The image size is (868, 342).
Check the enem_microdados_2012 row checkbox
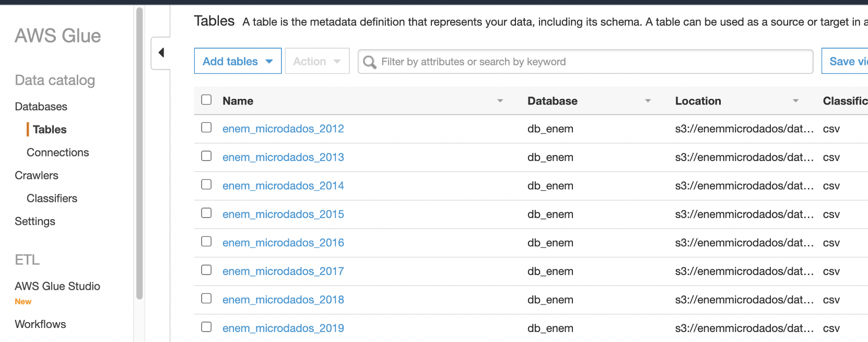(206, 128)
